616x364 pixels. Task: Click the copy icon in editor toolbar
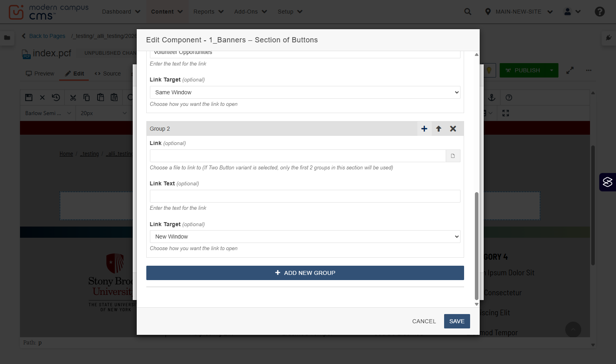click(86, 97)
